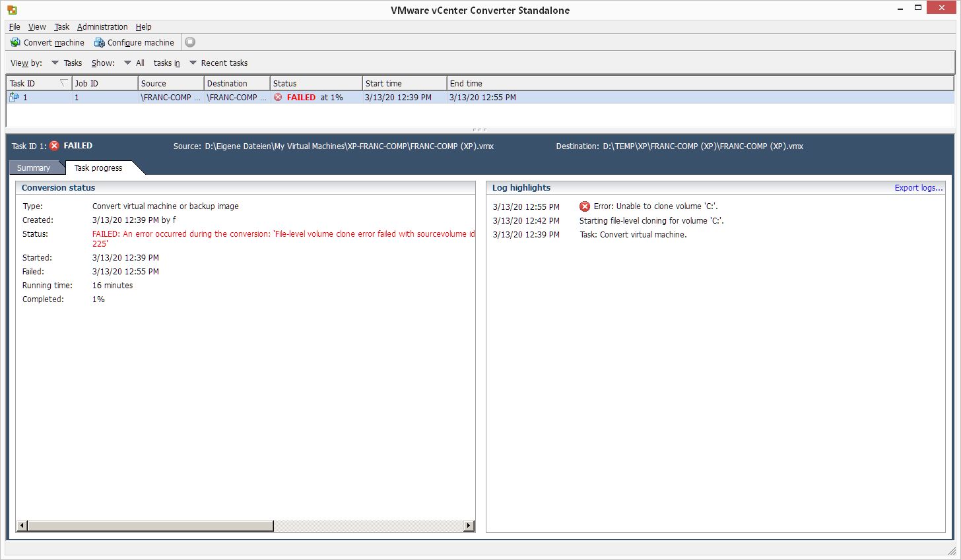Open the File menu

[15, 27]
